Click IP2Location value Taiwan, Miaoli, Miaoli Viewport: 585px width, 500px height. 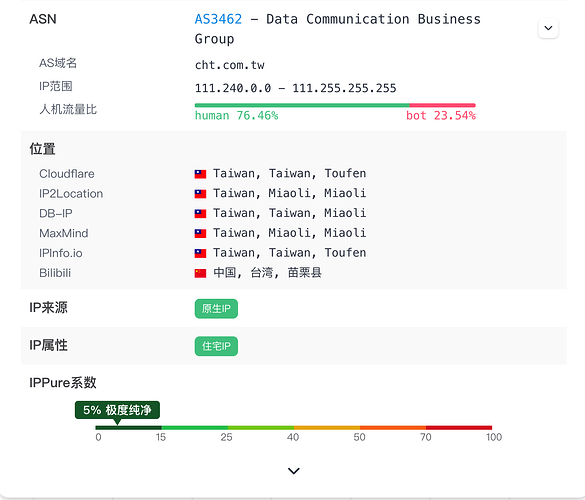[x=290, y=193]
